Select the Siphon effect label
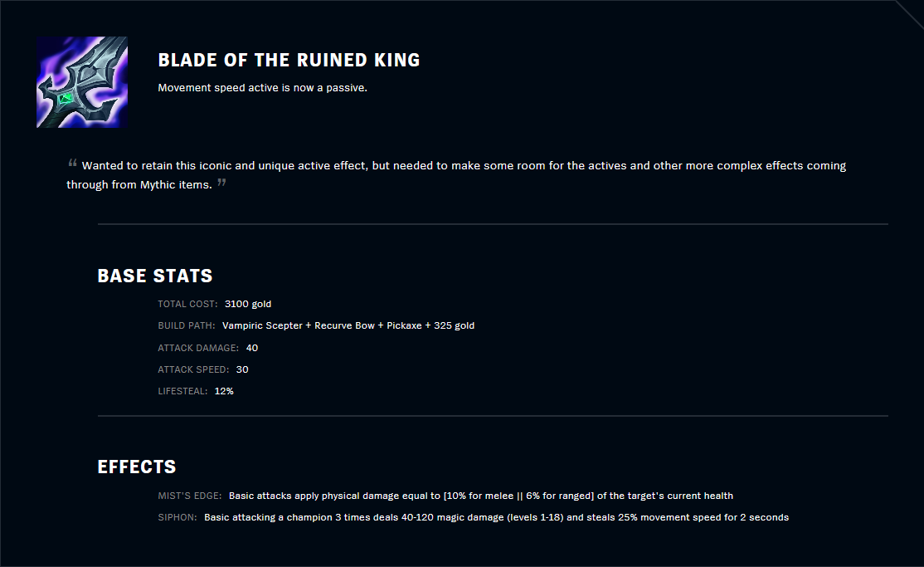Screen dimensions: 924x567 point(178,517)
